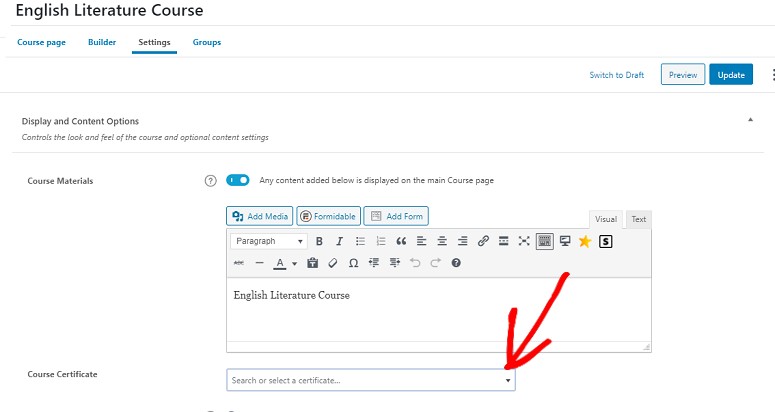Insert a special character (Omega)
775x412 pixels.
tap(353, 263)
